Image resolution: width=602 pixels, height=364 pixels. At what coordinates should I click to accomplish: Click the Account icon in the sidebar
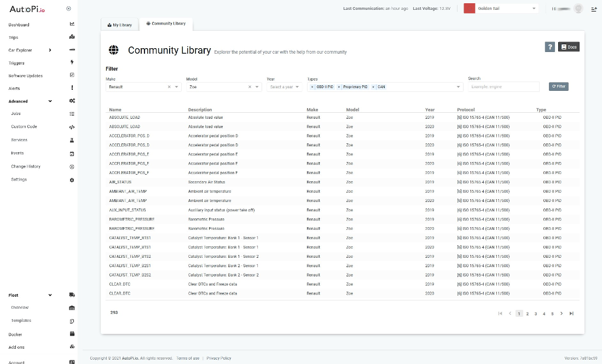(x=72, y=362)
